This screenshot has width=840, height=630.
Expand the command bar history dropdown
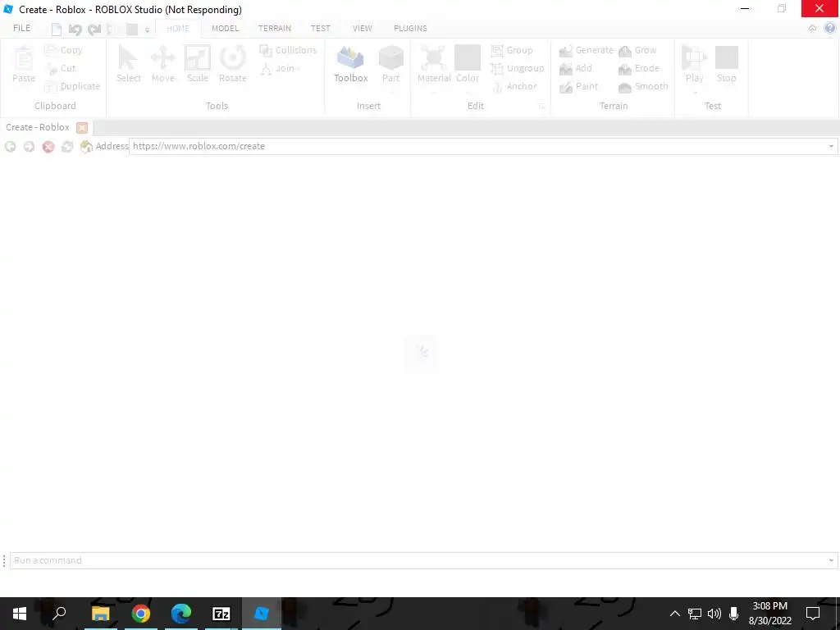tap(831, 560)
